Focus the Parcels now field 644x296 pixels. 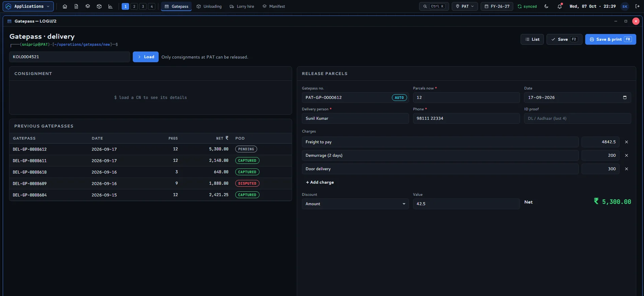pos(466,98)
